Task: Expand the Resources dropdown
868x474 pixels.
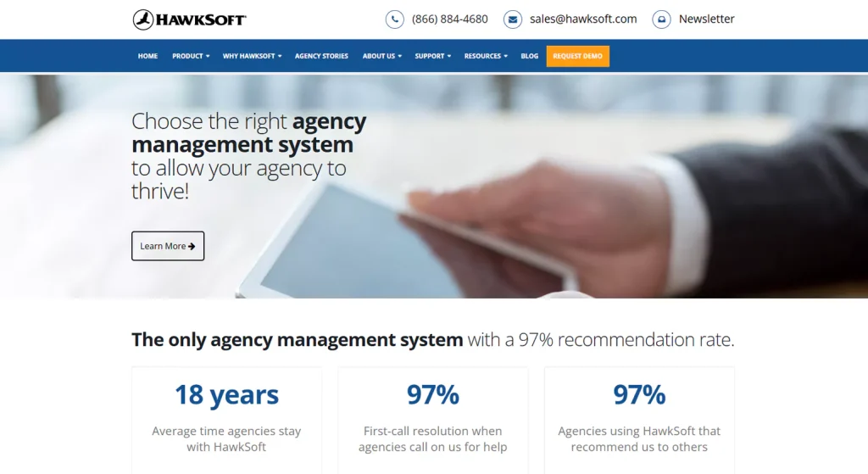Action: (486, 56)
